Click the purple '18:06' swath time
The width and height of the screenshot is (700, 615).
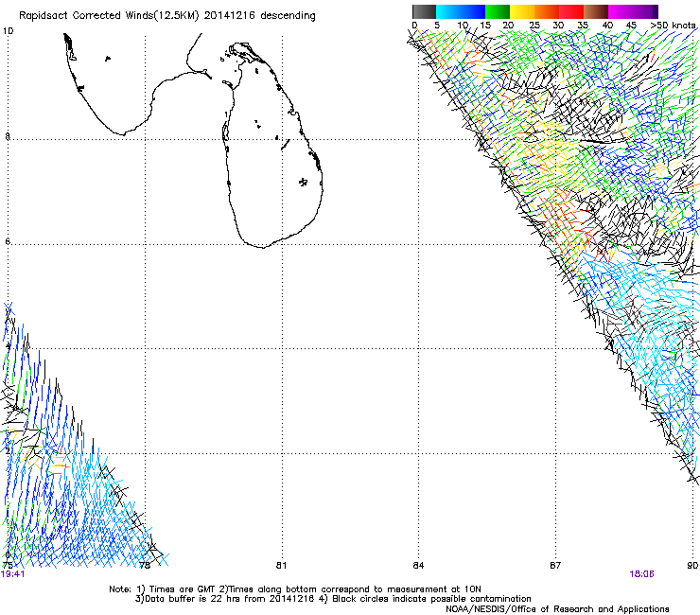pos(641,574)
